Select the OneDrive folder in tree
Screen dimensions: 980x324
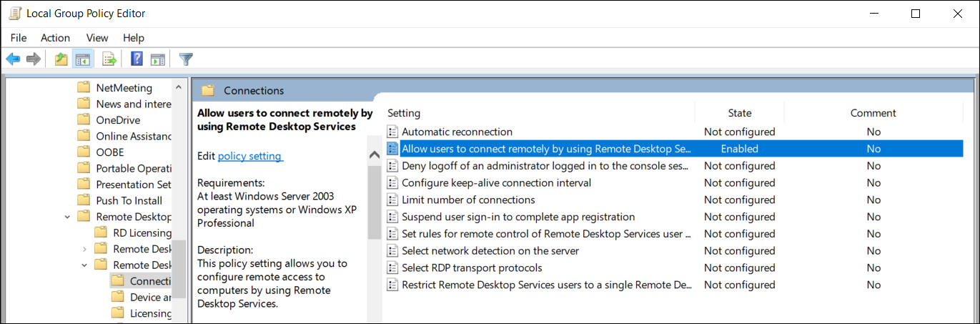(118, 120)
